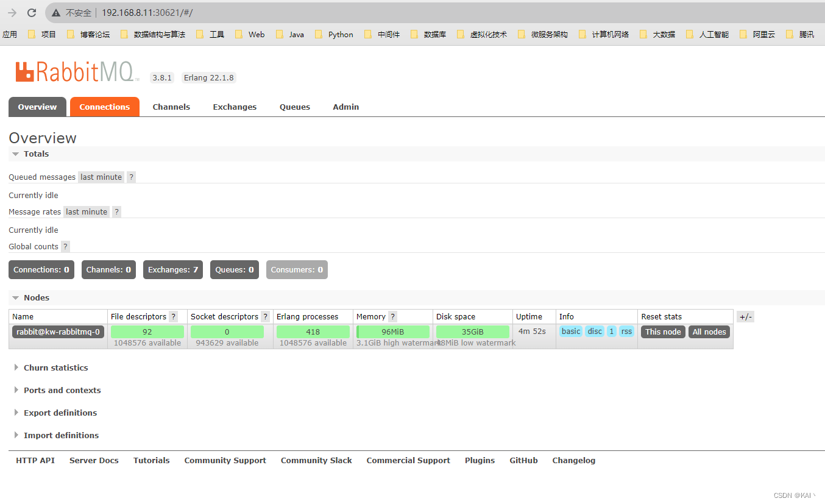Screen dimensions: 825x504
Task: Click help icon beside Memory column
Action: tap(392, 316)
